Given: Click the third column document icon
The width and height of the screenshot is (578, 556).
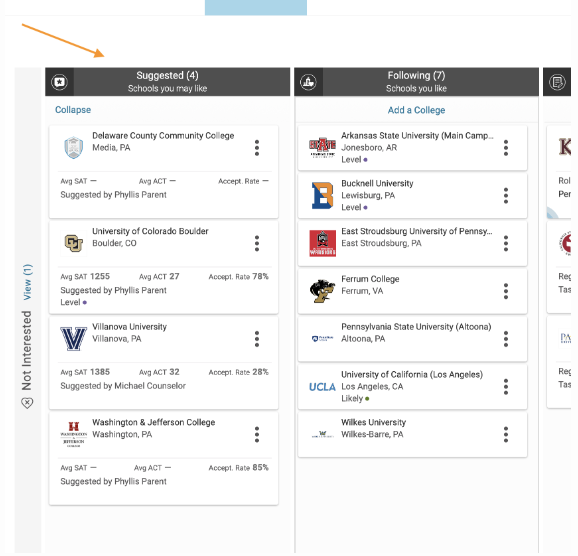Looking at the screenshot, I should (557, 82).
